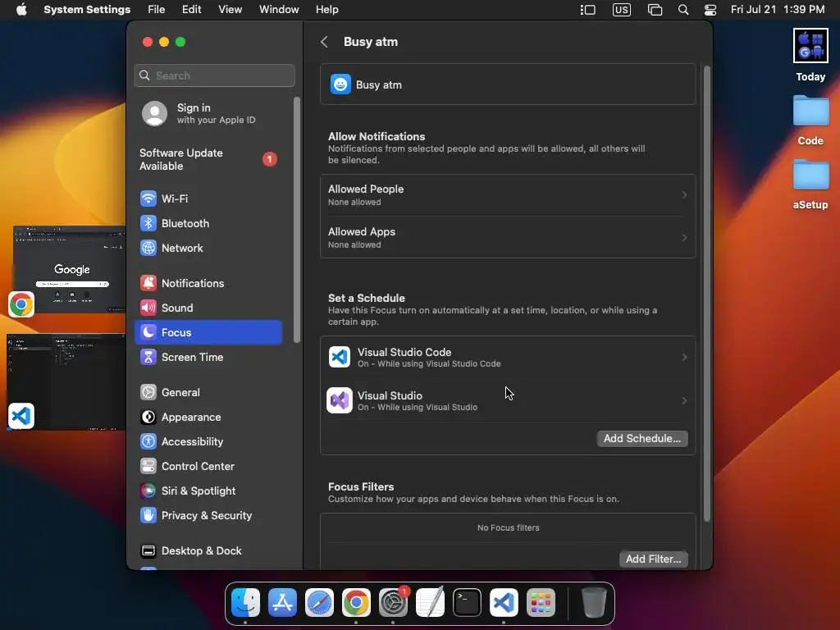Click the Screen Time hourglass icon

click(148, 358)
